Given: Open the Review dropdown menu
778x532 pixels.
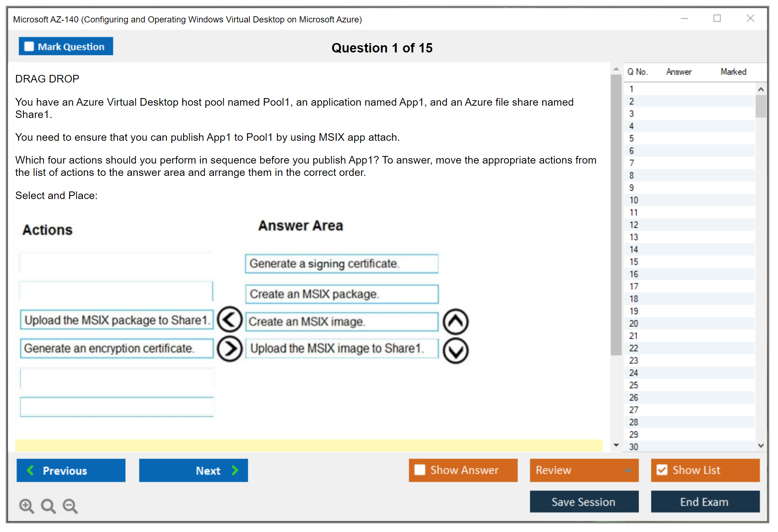Looking at the screenshot, I should [x=584, y=470].
